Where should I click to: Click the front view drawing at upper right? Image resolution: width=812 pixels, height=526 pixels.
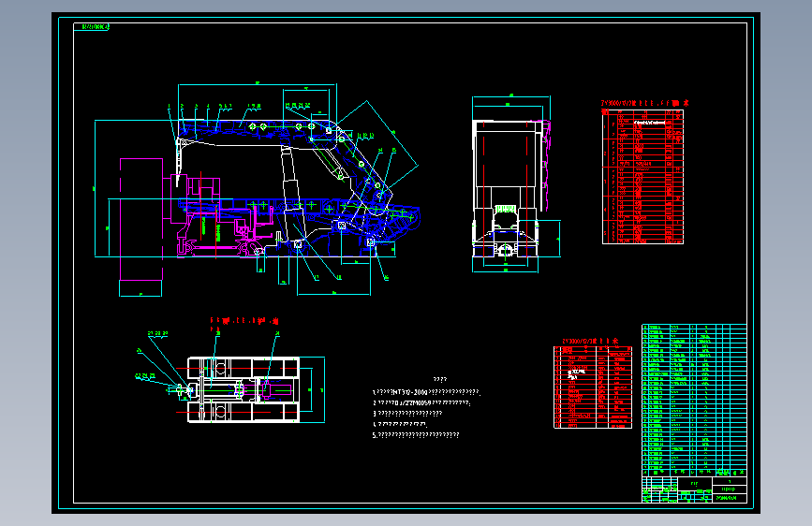pos(516,183)
